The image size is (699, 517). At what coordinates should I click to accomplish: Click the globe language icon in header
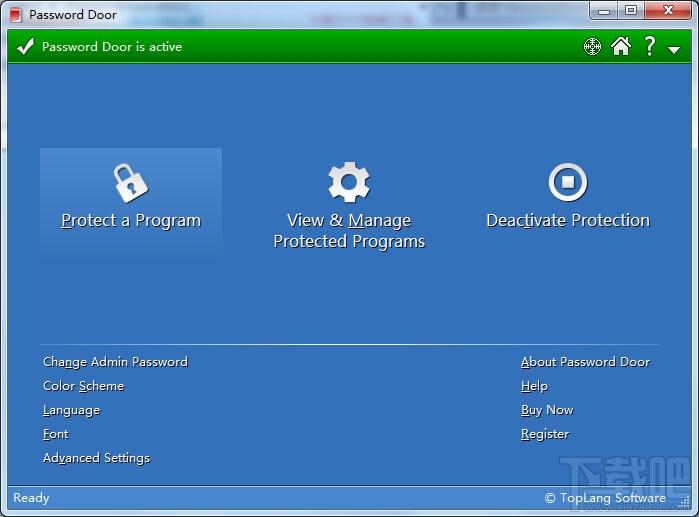coord(592,46)
